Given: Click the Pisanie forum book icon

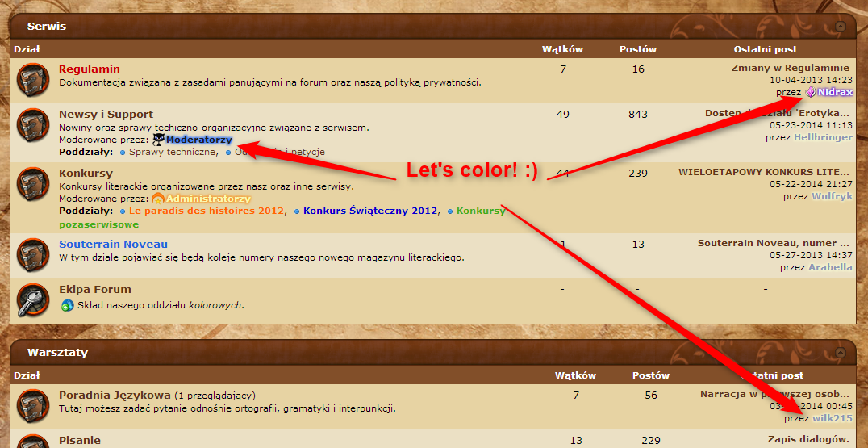Looking at the screenshot, I should click(33, 442).
